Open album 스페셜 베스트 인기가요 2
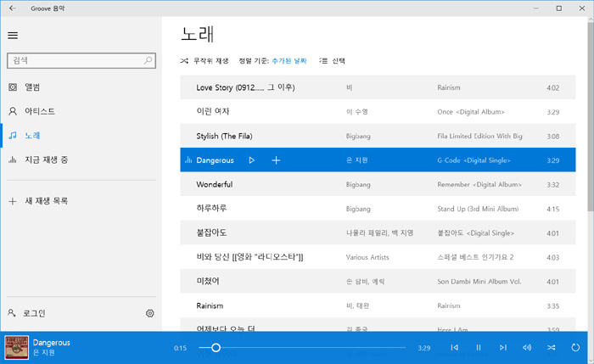Screen dimensions: 594x364 (x=475, y=257)
